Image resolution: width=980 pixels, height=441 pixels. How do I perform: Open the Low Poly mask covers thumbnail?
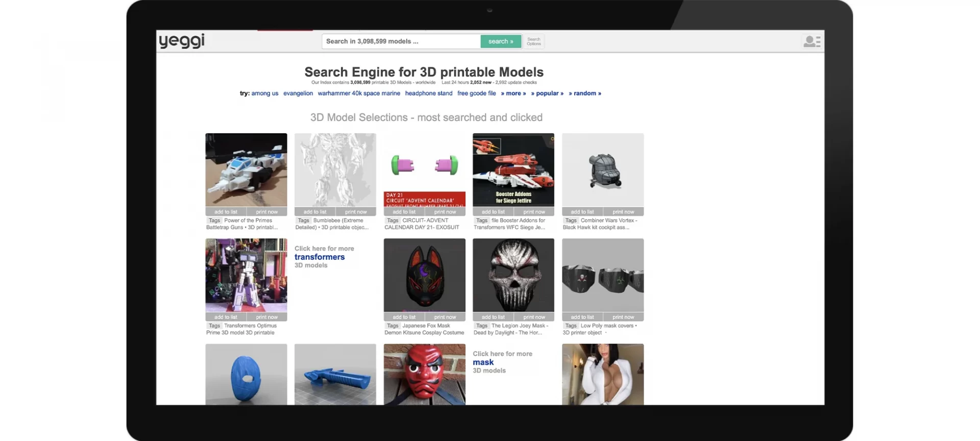pos(603,275)
